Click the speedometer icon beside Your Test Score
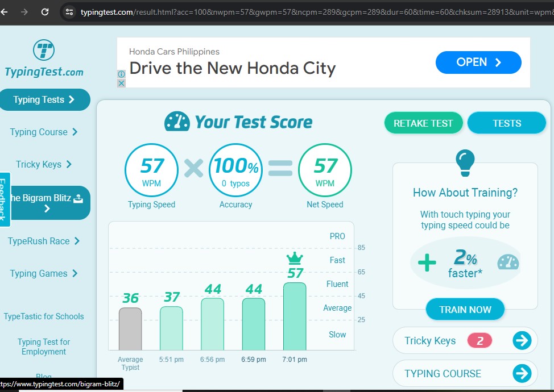 [x=177, y=122]
